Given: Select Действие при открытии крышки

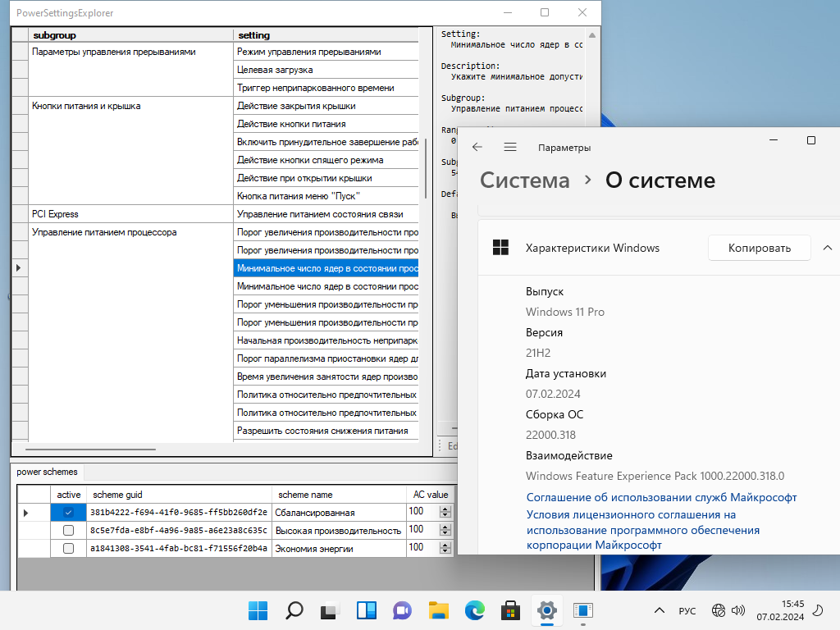Looking at the screenshot, I should pos(326,178).
